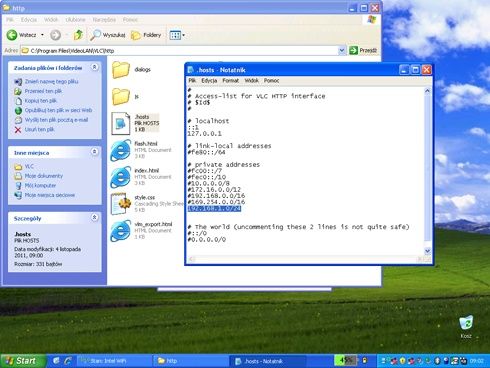Open Edycja menu in Notatnik

(209, 80)
